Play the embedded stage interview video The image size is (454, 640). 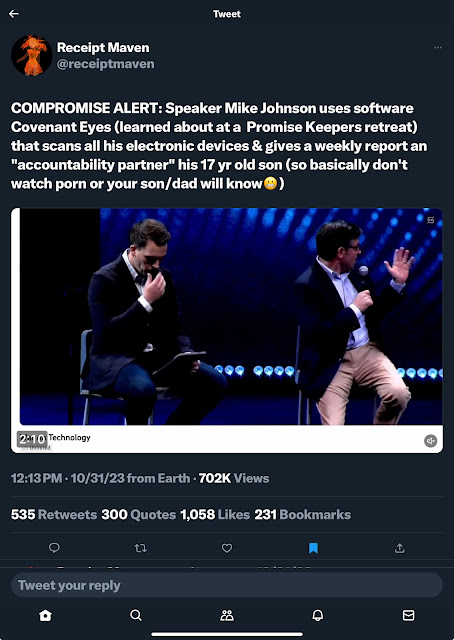click(x=227, y=316)
